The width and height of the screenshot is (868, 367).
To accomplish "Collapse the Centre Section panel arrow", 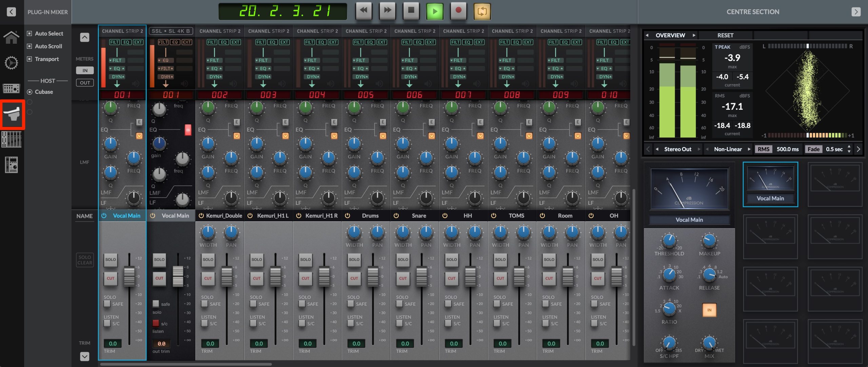I will pos(856,12).
